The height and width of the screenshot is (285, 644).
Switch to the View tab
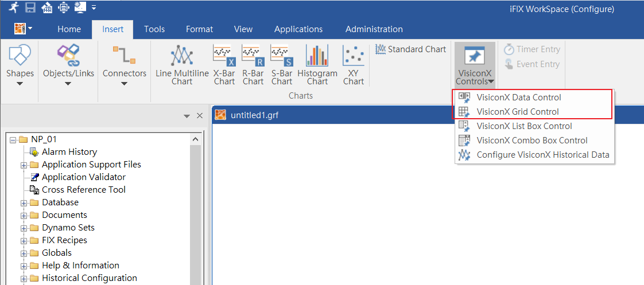coord(243,29)
